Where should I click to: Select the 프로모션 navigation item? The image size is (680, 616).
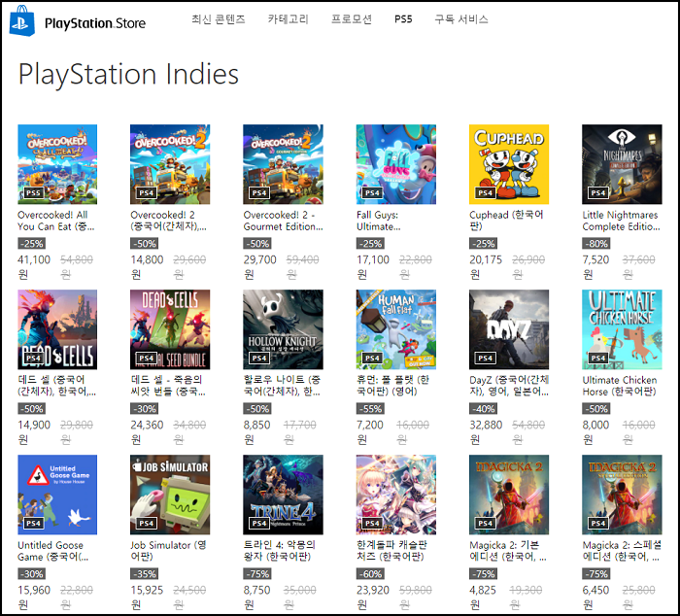point(351,19)
